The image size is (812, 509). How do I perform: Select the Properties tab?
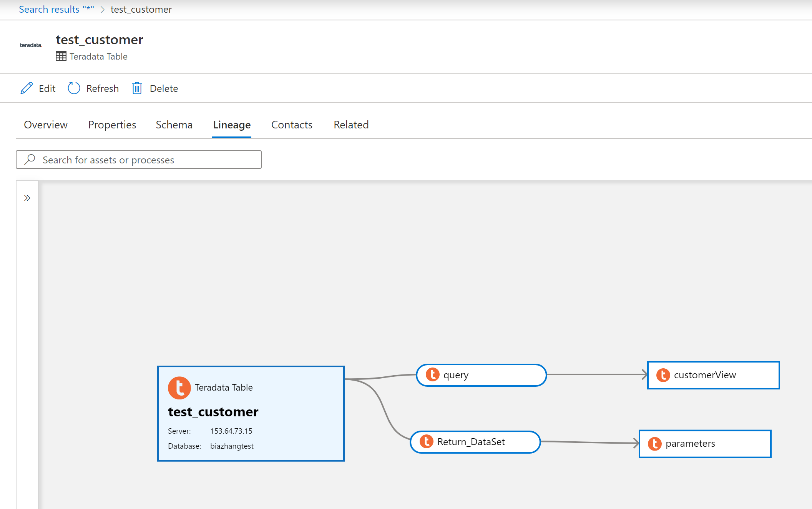111,124
